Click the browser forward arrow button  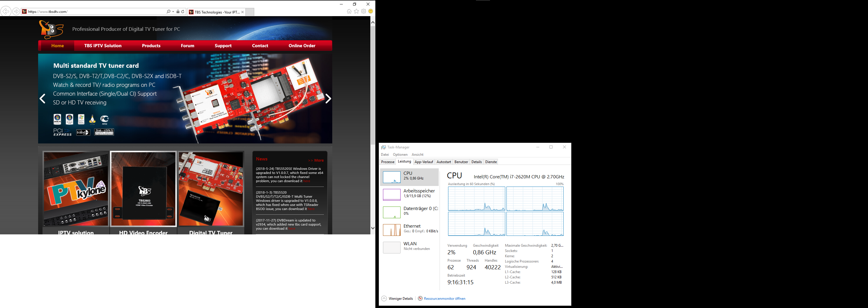(16, 11)
